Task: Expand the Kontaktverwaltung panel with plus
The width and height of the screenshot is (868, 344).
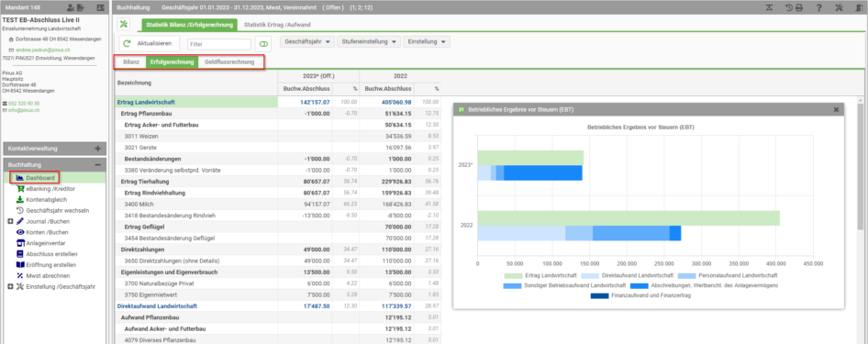Action: (x=98, y=149)
